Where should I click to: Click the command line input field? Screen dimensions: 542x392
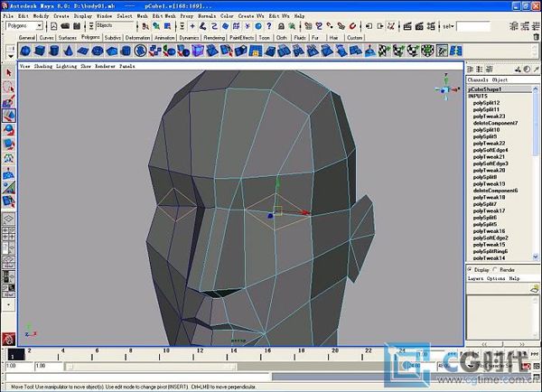(137, 377)
